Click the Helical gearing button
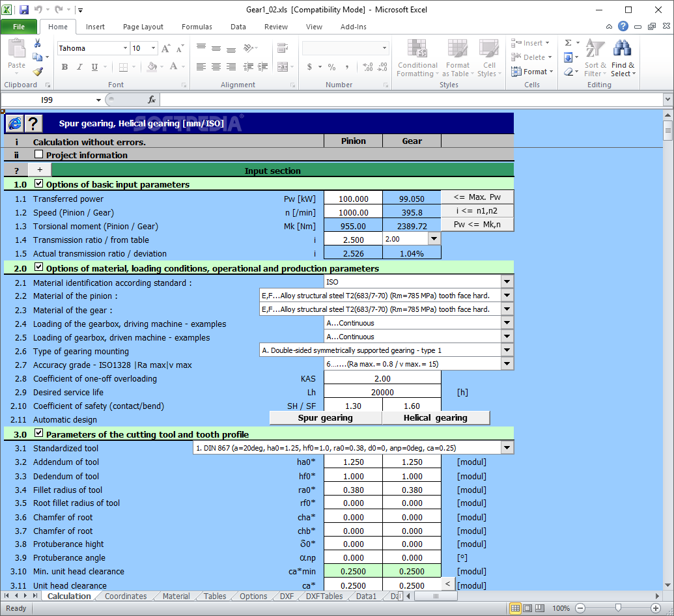Image resolution: width=674 pixels, height=616 pixels. pos(436,418)
